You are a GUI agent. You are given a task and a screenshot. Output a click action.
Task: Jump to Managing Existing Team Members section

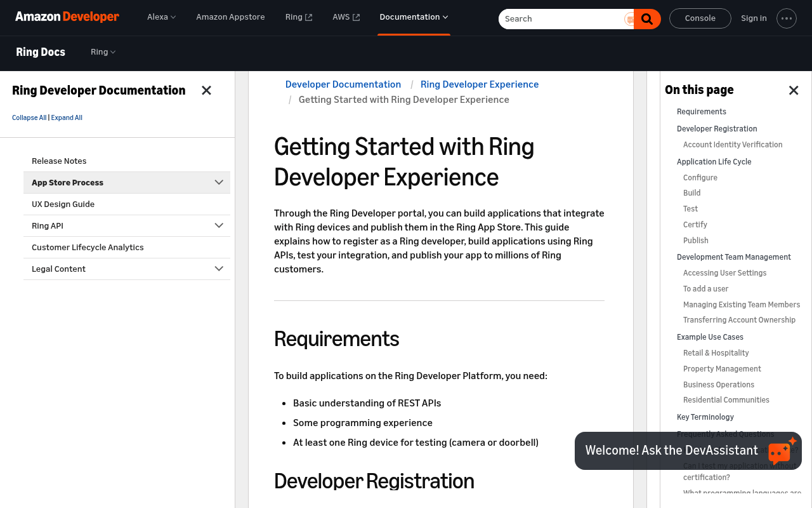(742, 305)
